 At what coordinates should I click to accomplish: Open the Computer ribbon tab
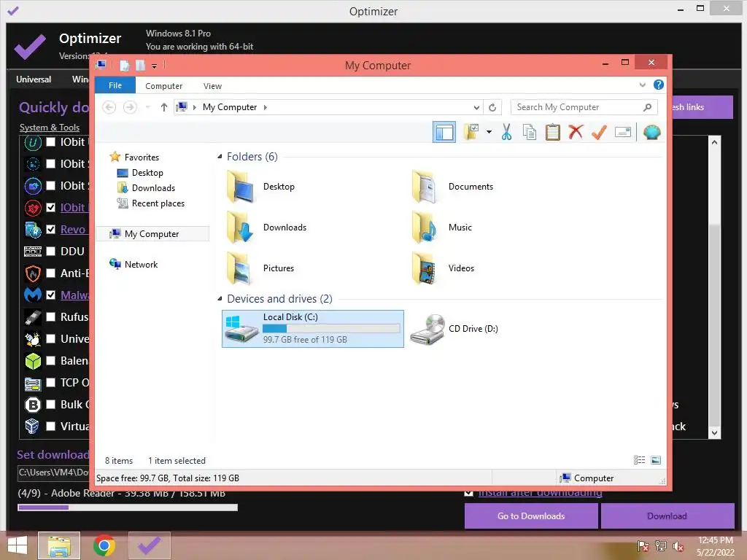164,86
